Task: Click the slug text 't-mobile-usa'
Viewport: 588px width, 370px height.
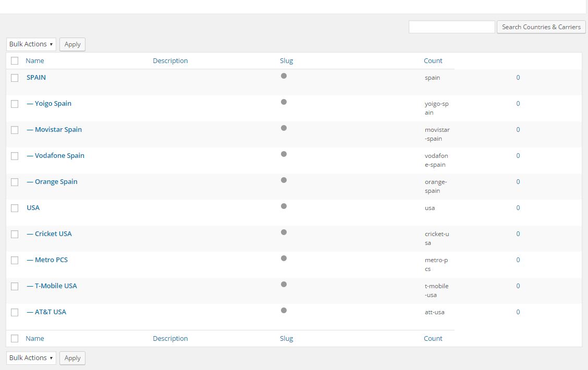Action: (x=436, y=290)
